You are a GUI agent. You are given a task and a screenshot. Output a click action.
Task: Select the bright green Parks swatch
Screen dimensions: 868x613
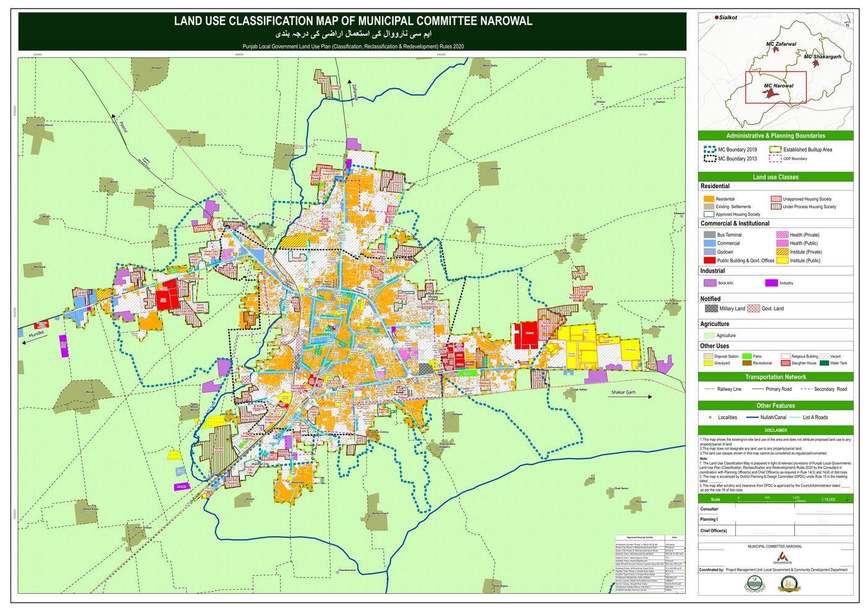746,356
